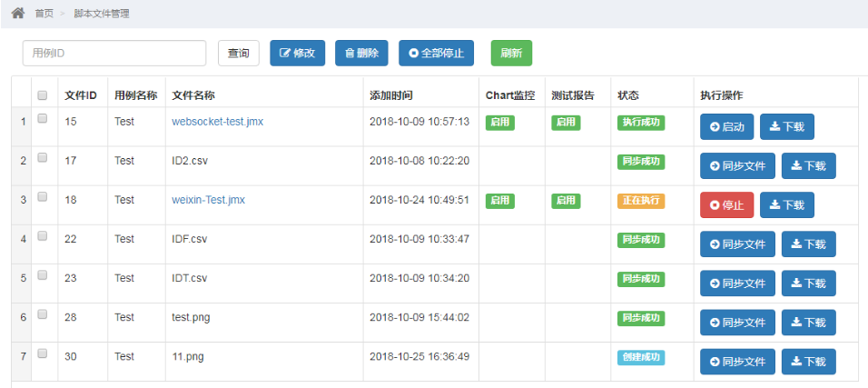The width and height of the screenshot is (868, 388).
Task: Click 同步文件 for IDF.csv
Action: coord(737,244)
